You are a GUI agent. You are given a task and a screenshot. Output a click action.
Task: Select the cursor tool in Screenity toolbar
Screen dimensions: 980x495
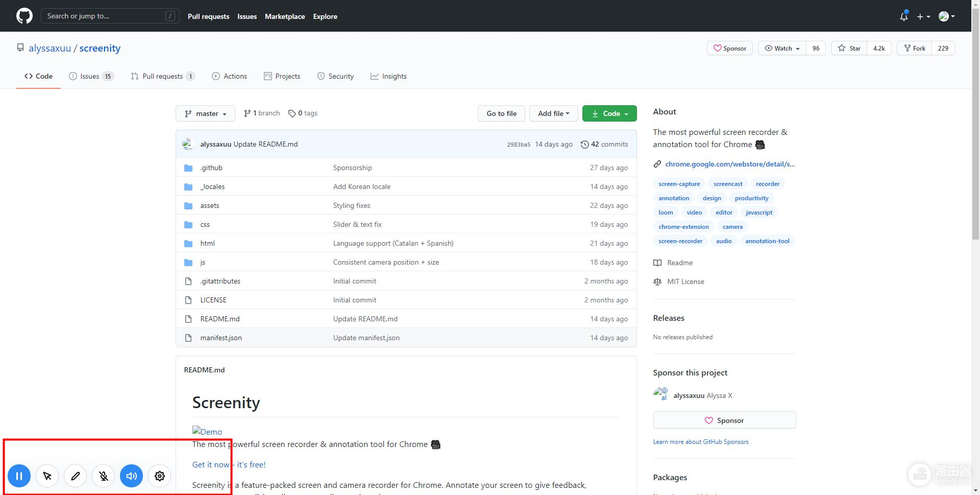(x=47, y=476)
